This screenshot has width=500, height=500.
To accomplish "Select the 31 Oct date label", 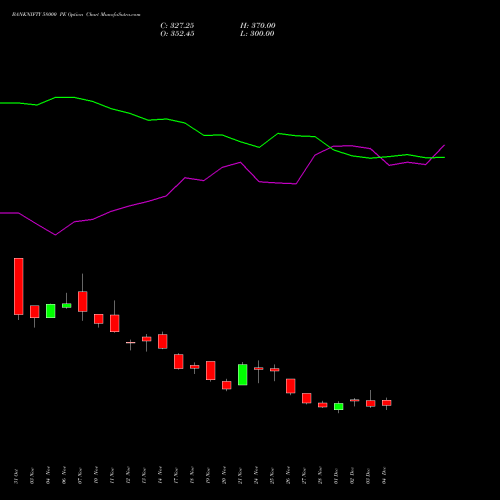I will pos(16,476).
